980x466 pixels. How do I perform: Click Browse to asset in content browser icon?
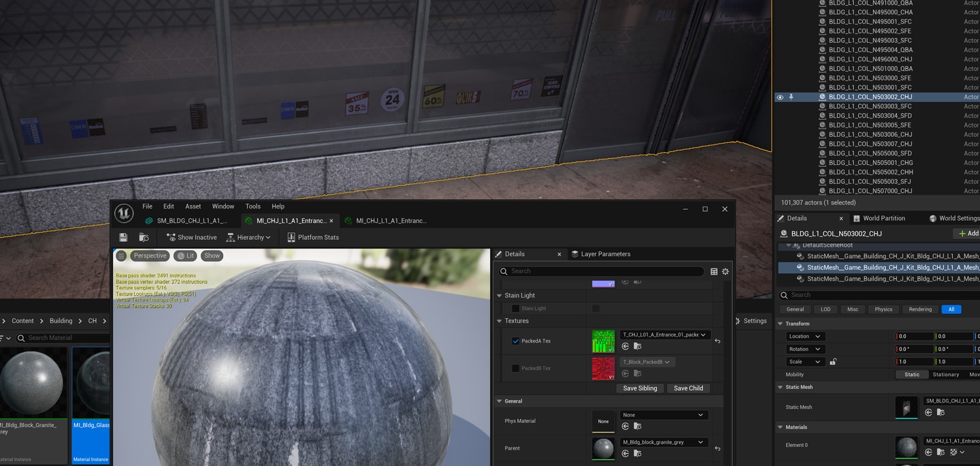point(144,237)
